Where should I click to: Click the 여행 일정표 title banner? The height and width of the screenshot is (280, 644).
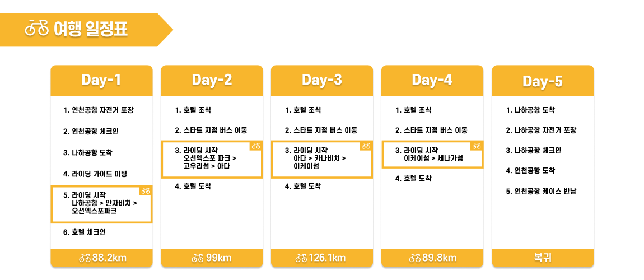coord(86,30)
